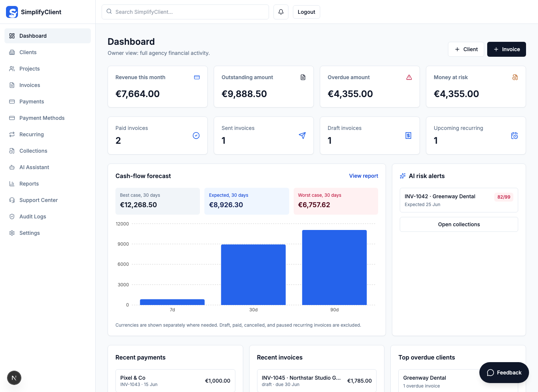Image resolution: width=538 pixels, height=392 pixels.
Task: Open the INV-1042 Greenway Dental risk alert
Action: [459, 200]
